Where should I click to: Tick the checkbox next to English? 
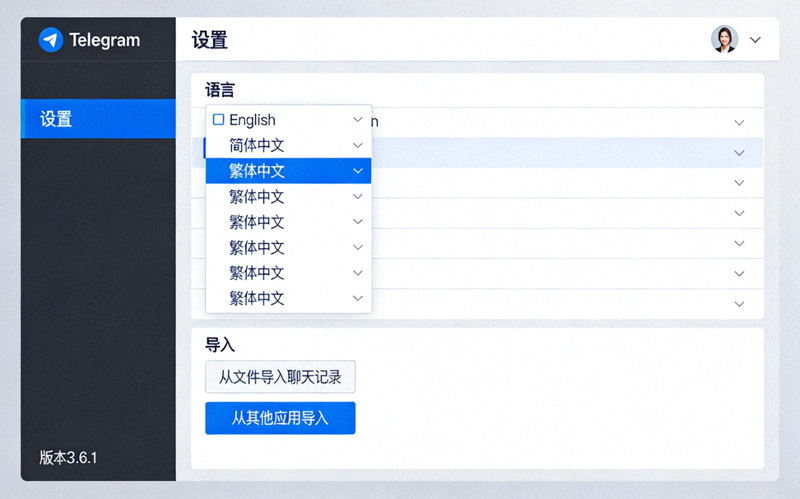point(218,119)
